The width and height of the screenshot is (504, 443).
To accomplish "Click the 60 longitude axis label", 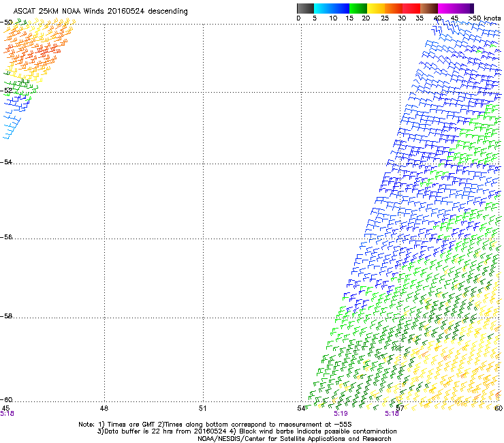I will (x=499, y=408).
